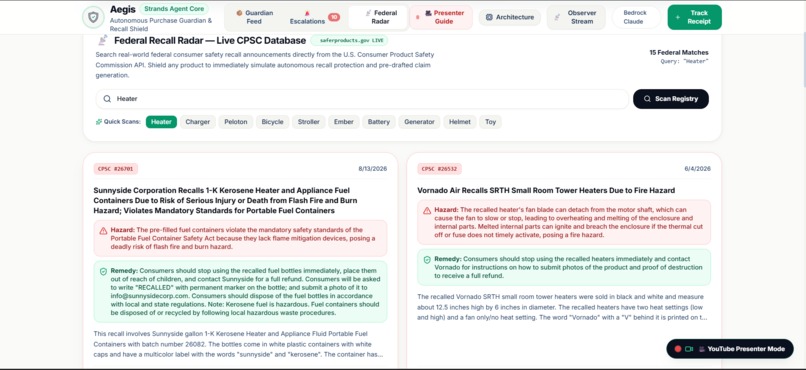
Task: Click the green camera icon in presenter bar
Action: tap(689, 349)
